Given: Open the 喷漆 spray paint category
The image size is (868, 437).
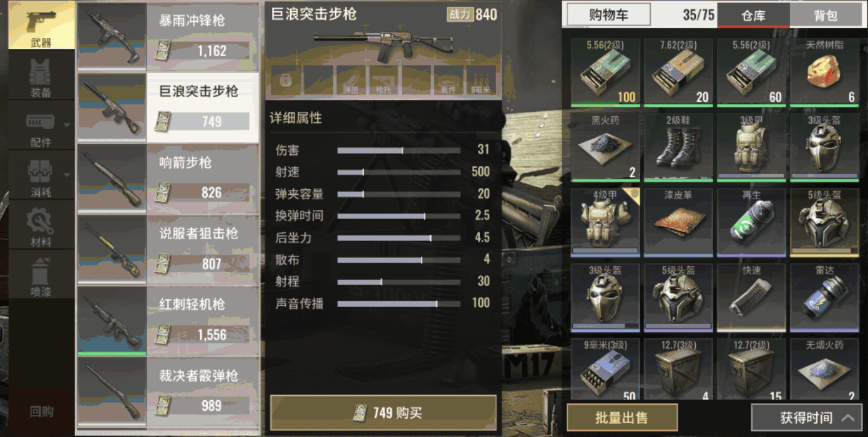Looking at the screenshot, I should pos(41,277).
